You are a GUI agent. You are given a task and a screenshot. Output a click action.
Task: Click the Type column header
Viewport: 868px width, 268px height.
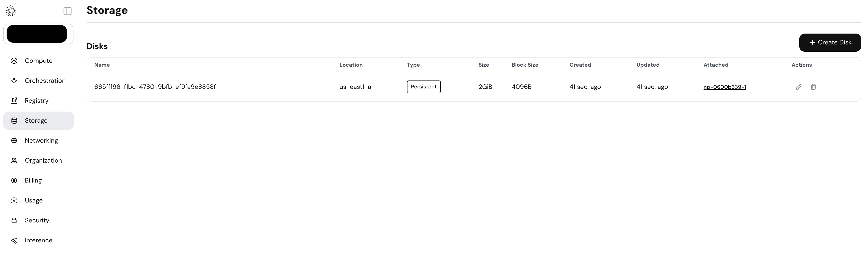pos(413,65)
